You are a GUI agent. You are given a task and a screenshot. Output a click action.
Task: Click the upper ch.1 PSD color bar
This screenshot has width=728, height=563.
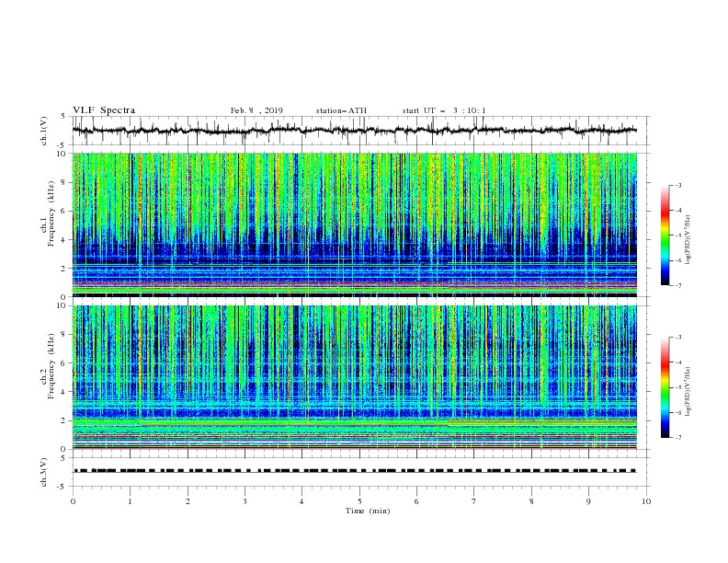tap(665, 236)
